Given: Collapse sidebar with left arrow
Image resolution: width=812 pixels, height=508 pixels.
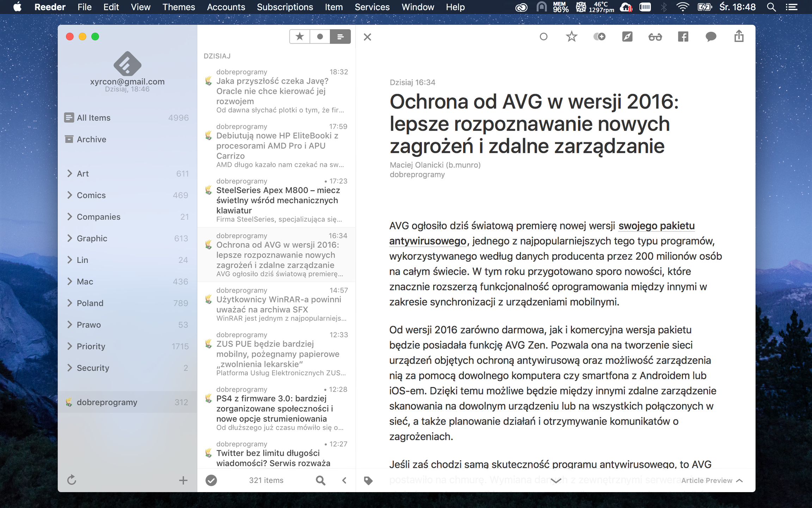Looking at the screenshot, I should pyautogui.click(x=344, y=480).
